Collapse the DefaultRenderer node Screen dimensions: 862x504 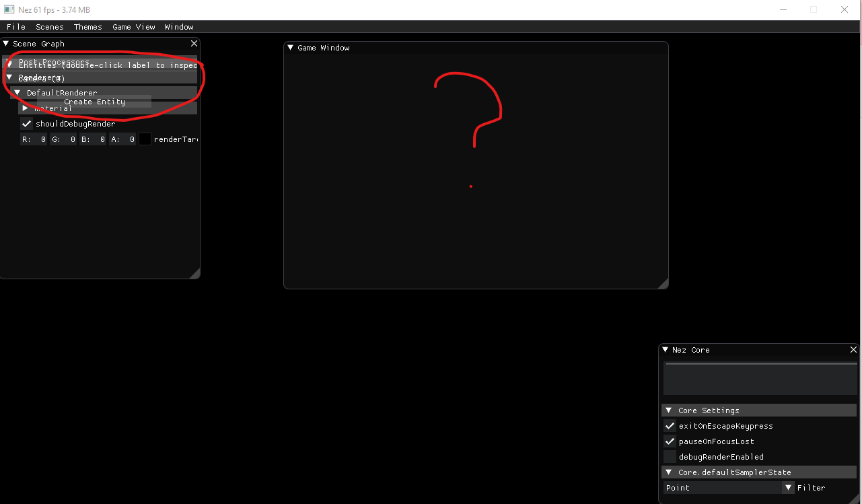pos(17,92)
